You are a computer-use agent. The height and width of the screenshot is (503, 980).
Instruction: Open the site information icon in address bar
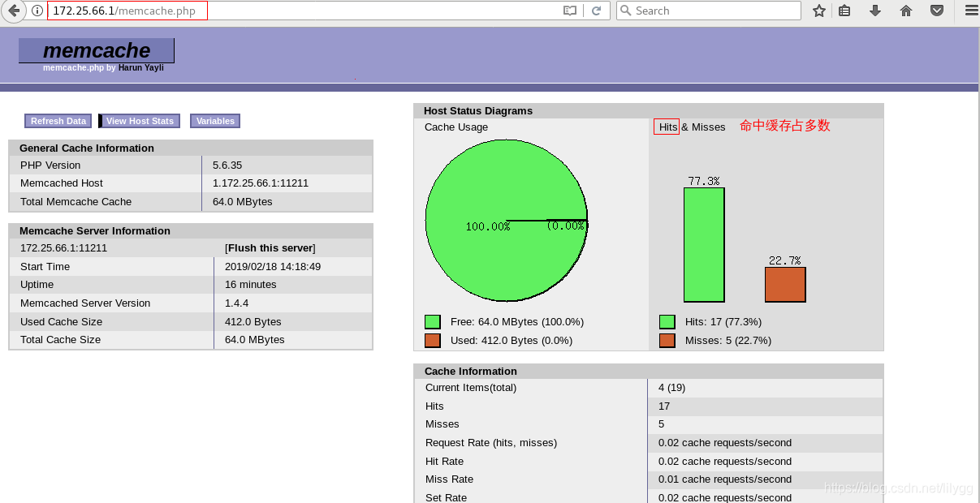click(37, 11)
